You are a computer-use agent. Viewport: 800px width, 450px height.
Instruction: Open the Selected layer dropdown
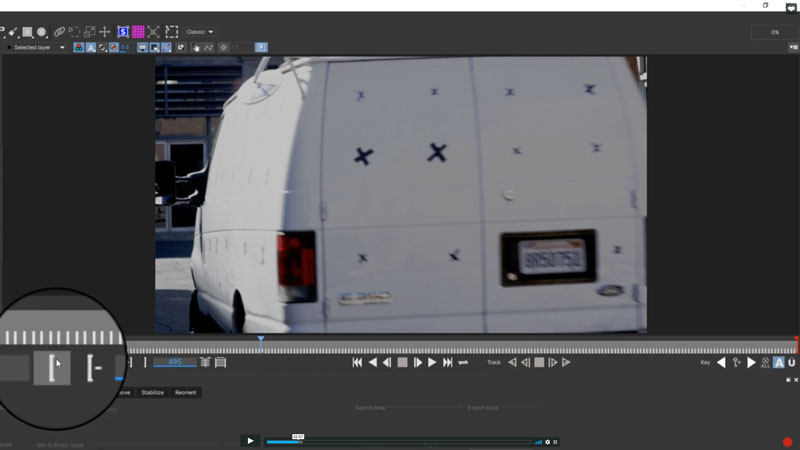point(36,47)
